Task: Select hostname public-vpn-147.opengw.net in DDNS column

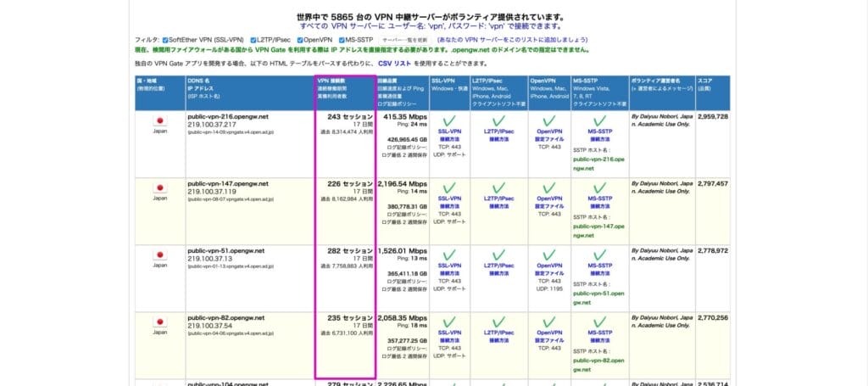Action: 228,184
